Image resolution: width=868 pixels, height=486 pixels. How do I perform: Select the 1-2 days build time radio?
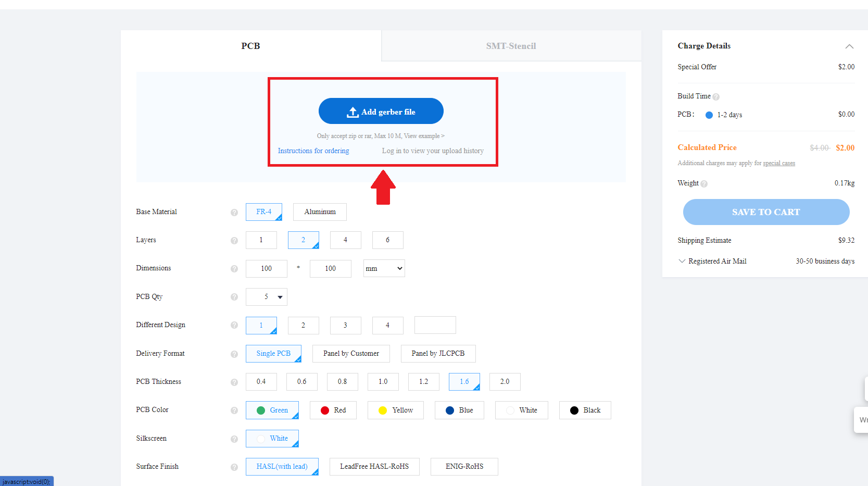709,115
